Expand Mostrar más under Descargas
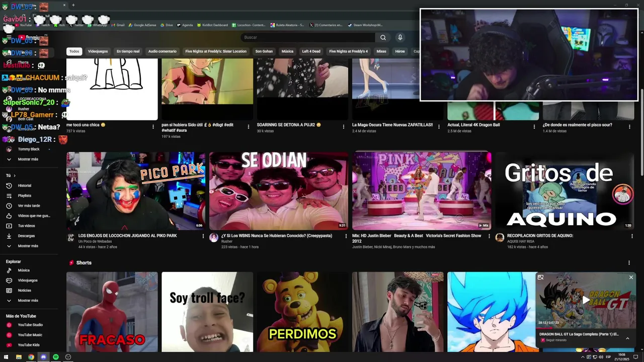644x362 pixels. (28, 246)
